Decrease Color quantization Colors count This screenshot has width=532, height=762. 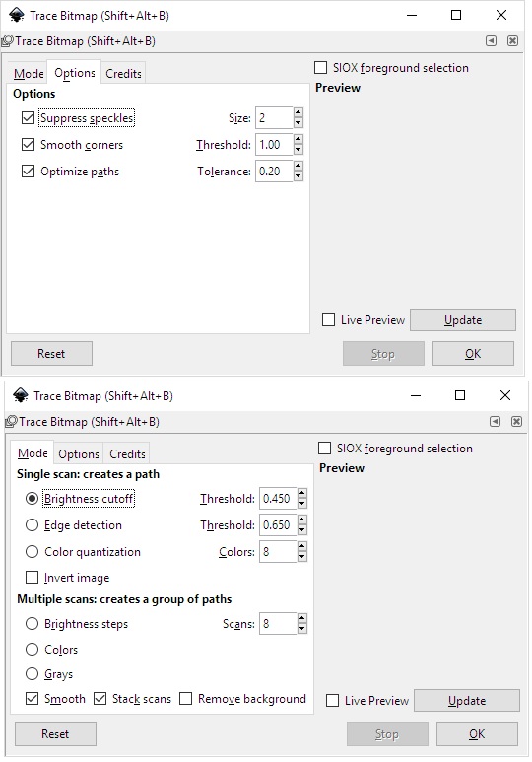(x=302, y=557)
